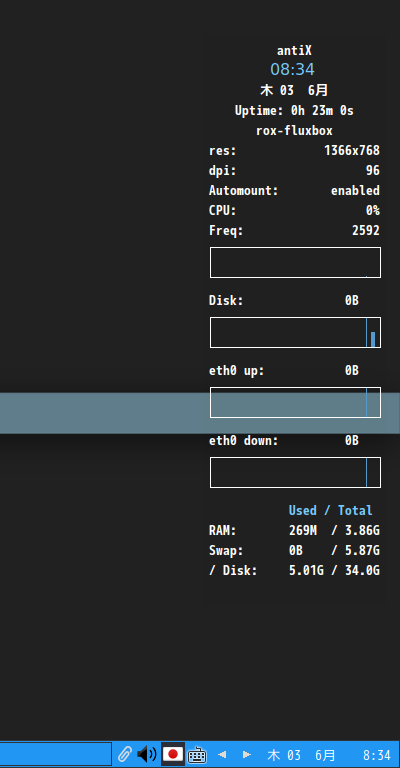400x768 pixels.
Task: Click the Automount enabled value
Action: coord(355,191)
